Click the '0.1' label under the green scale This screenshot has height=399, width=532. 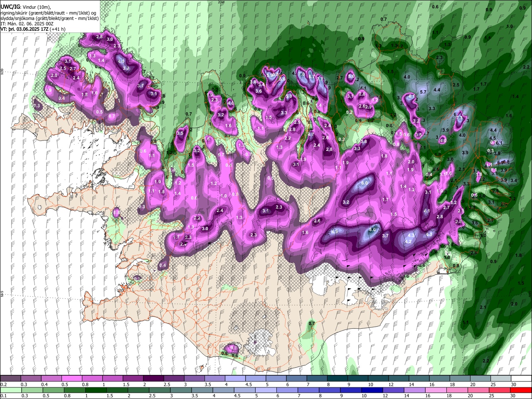point(3,396)
